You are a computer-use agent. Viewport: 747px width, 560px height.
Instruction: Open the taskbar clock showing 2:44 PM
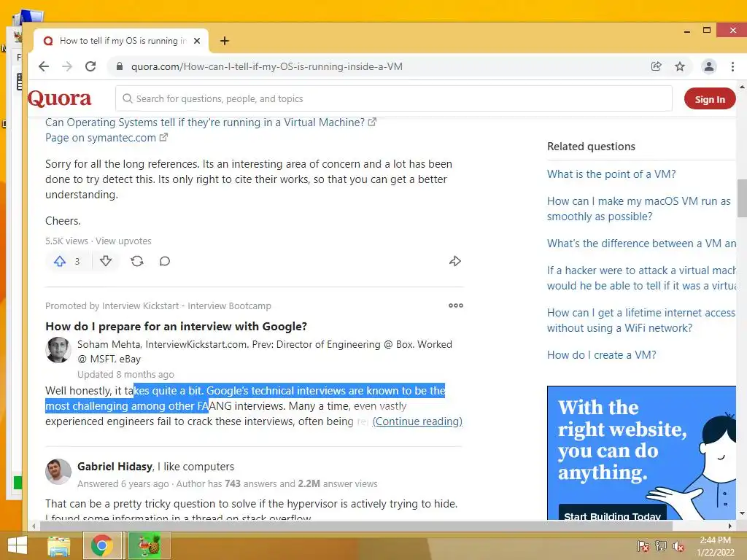(x=715, y=546)
